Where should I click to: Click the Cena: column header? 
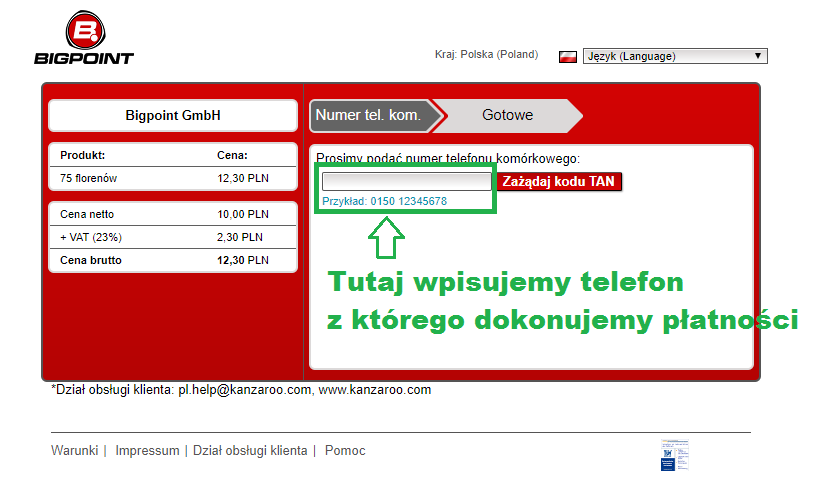point(232,155)
